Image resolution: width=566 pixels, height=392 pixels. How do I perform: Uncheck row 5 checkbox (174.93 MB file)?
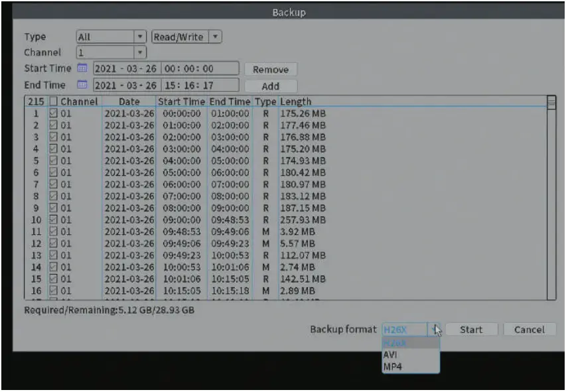[x=54, y=161]
